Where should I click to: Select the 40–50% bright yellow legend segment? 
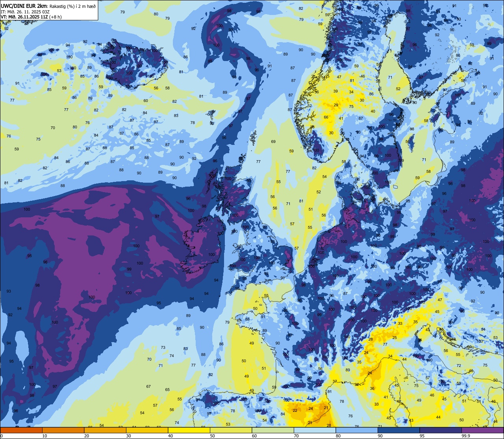click(189, 430)
